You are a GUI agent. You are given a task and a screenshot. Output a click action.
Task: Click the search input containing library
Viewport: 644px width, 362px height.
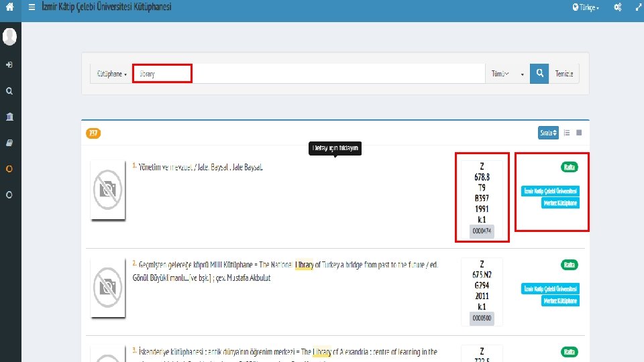click(309, 74)
